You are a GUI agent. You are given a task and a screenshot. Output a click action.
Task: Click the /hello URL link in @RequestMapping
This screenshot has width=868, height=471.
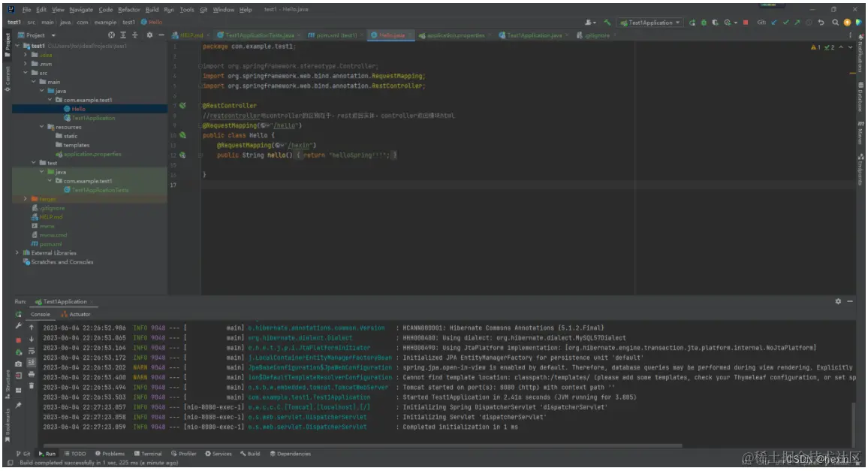click(285, 125)
